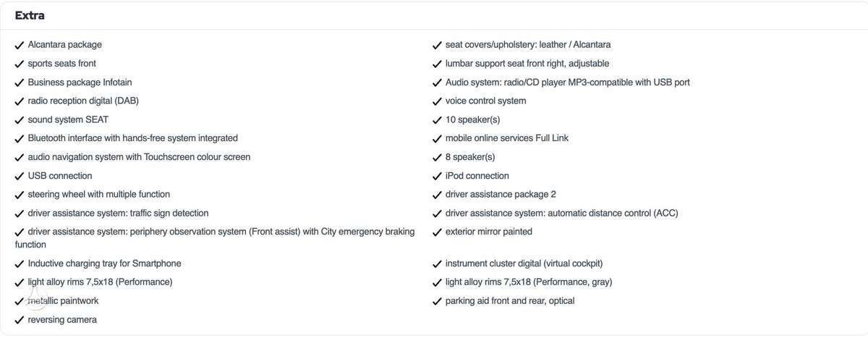
Task: Click the checkmark beside iPod connection
Action: tap(438, 176)
